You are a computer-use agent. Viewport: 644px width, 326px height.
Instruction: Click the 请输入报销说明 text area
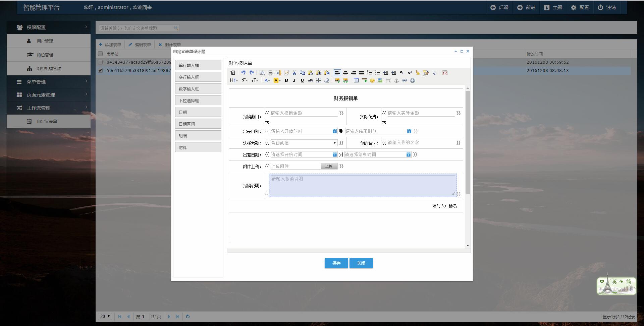point(363,185)
